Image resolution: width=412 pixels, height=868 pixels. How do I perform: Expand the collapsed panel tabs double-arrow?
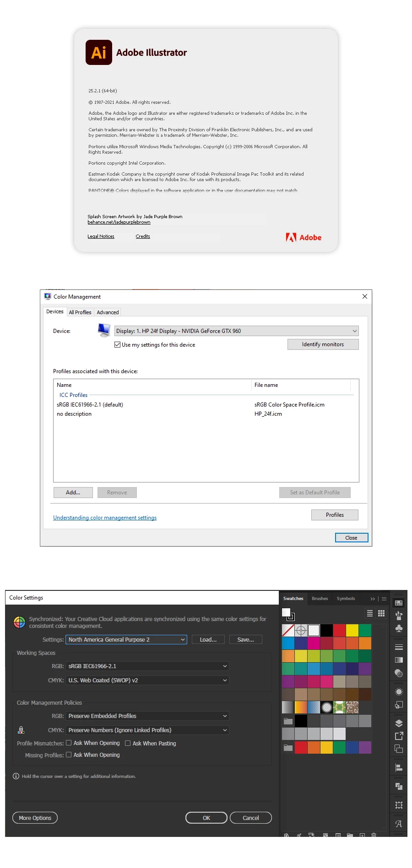coord(373,599)
